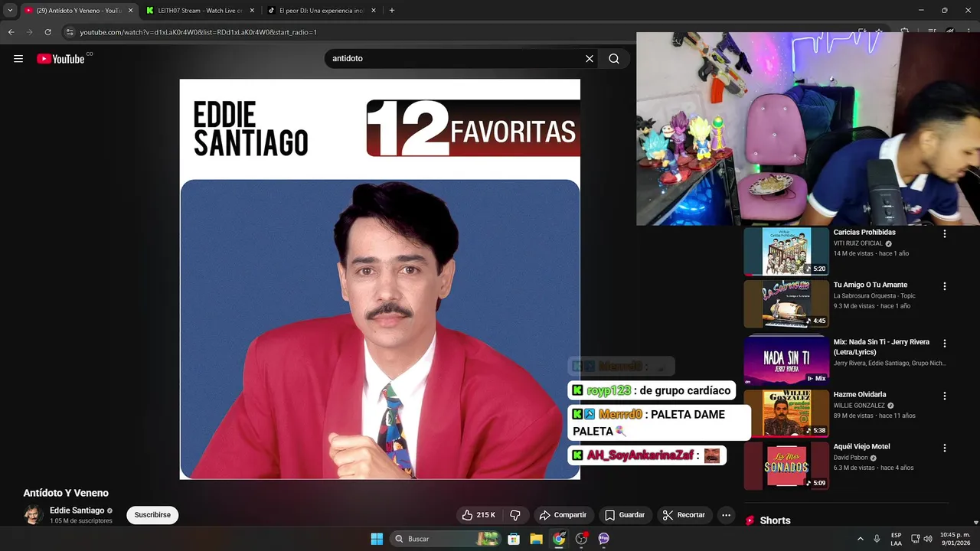Open the purple app taskbar icon
The height and width of the screenshot is (551, 980).
[x=604, y=539]
